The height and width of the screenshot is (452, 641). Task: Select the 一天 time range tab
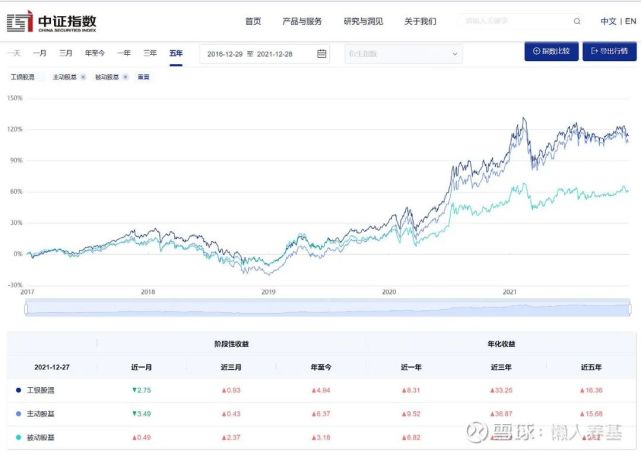click(x=14, y=53)
